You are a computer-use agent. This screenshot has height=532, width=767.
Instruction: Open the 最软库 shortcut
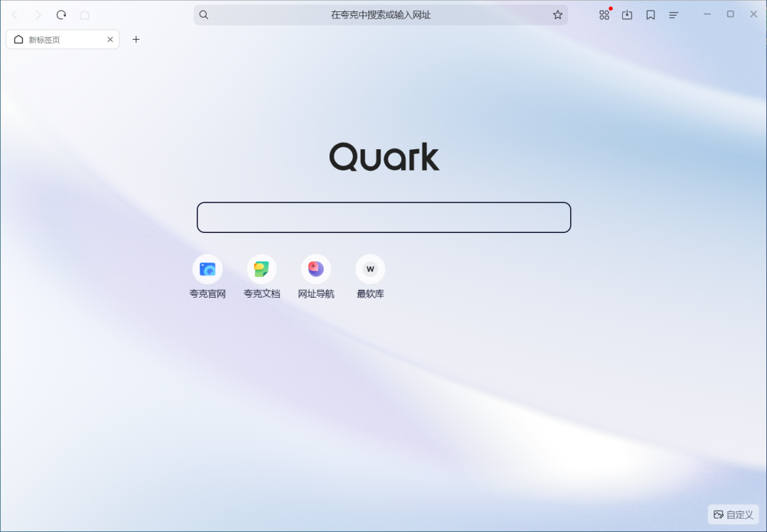370,276
